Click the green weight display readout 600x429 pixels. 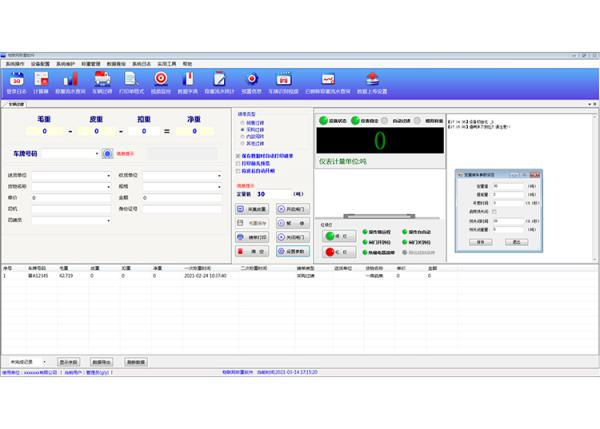coord(379,140)
